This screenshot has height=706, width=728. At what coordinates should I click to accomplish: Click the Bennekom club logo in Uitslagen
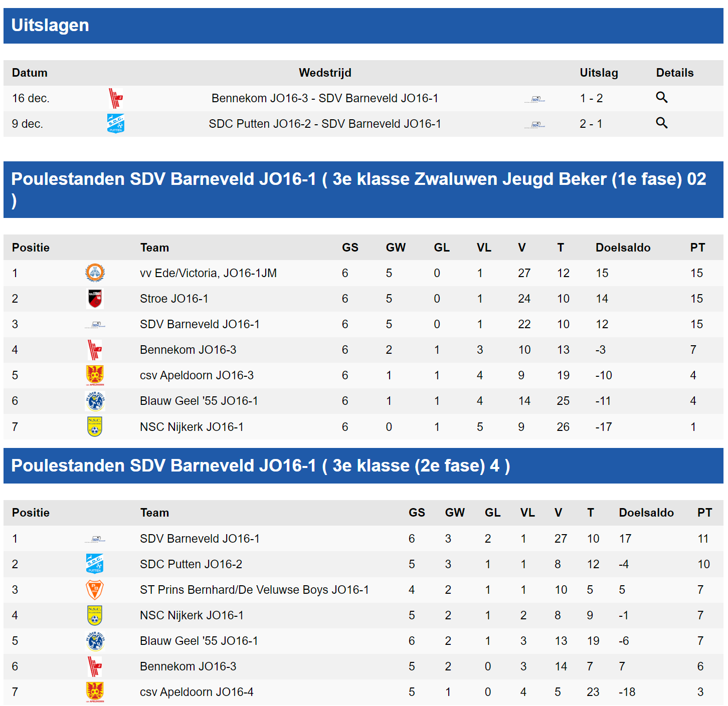[115, 98]
